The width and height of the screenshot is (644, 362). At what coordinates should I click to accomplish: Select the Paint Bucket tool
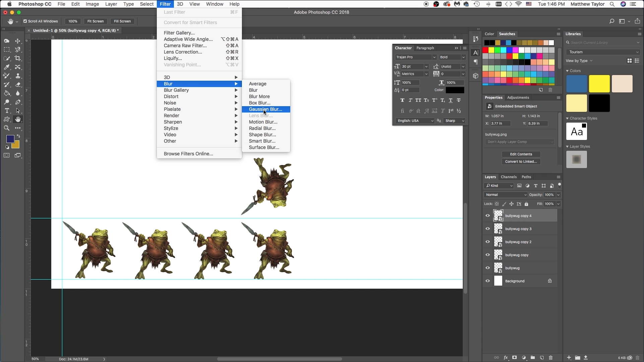coord(7,93)
